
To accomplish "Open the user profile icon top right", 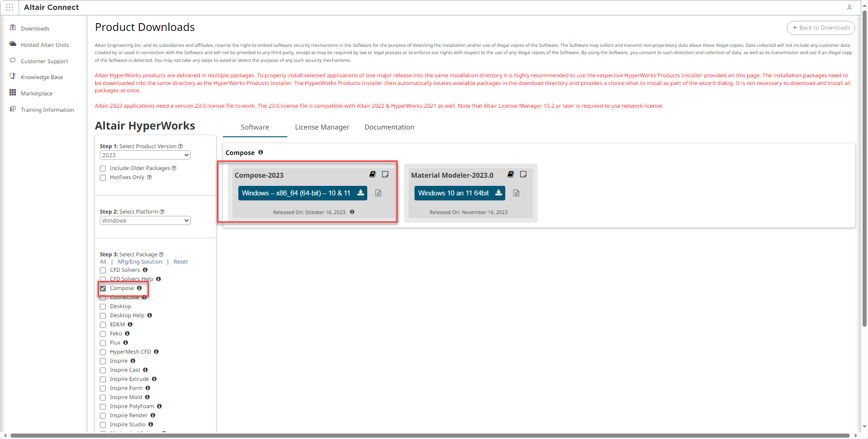I will (x=849, y=7).
